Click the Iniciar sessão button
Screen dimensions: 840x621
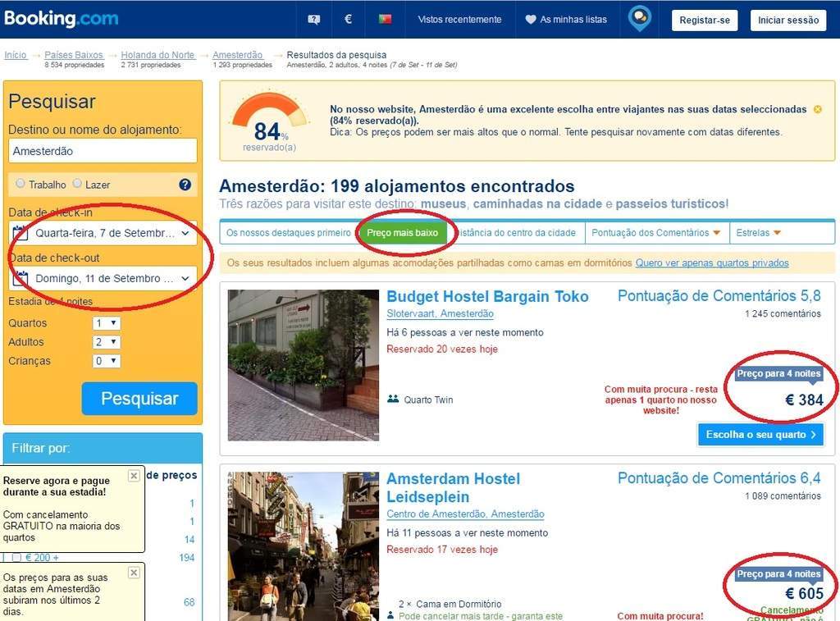pos(788,21)
